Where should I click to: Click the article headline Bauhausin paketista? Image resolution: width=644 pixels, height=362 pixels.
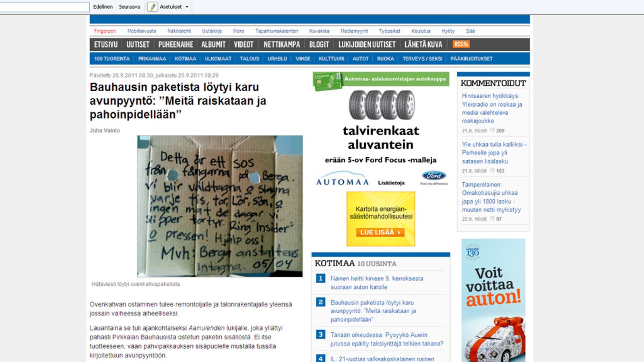pos(178,101)
